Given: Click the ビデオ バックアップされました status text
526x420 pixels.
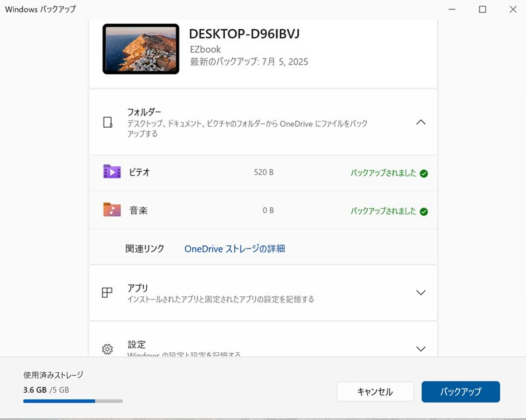Looking at the screenshot, I should [383, 173].
